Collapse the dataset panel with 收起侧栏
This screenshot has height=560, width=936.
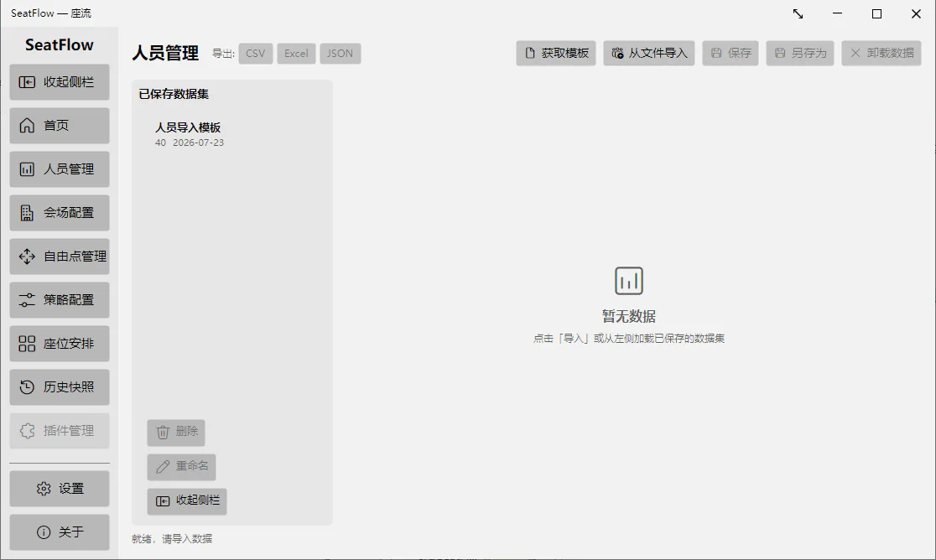(187, 501)
